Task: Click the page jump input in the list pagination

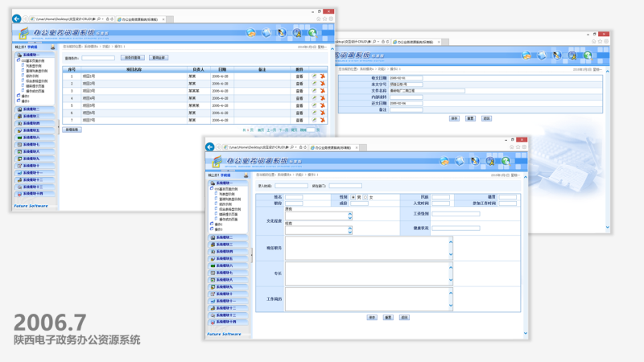Action: point(311,130)
